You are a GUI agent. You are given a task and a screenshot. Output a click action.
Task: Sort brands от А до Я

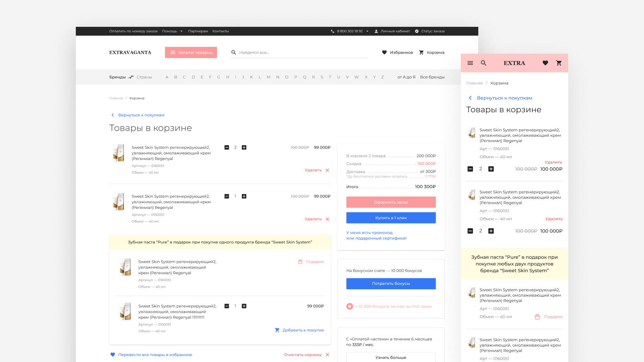coord(406,77)
